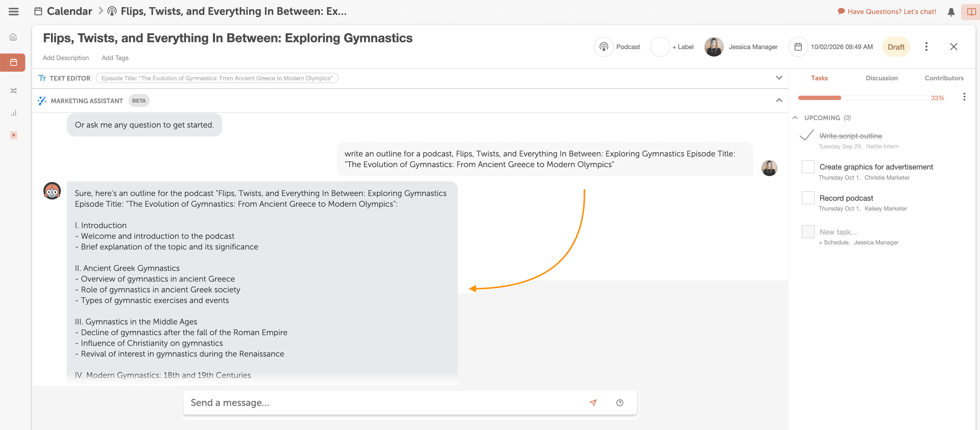Screen dimensions: 980x430
Task: Click the help question mark icon
Action: point(619,403)
